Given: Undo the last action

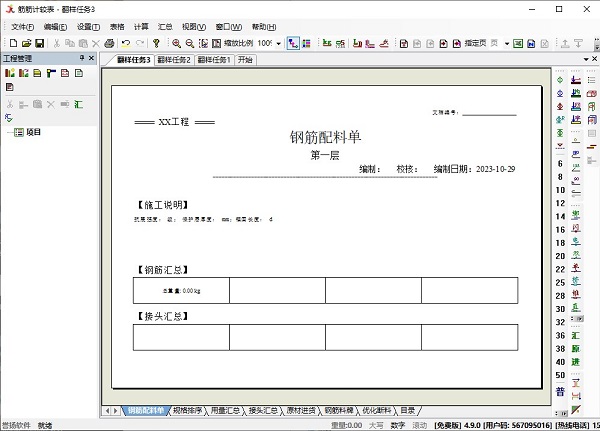Looking at the screenshot, I should point(126,43).
